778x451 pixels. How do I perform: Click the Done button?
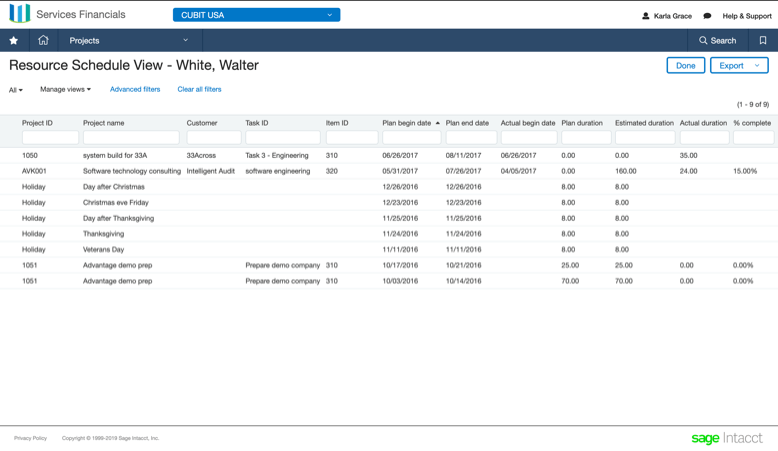click(x=686, y=65)
